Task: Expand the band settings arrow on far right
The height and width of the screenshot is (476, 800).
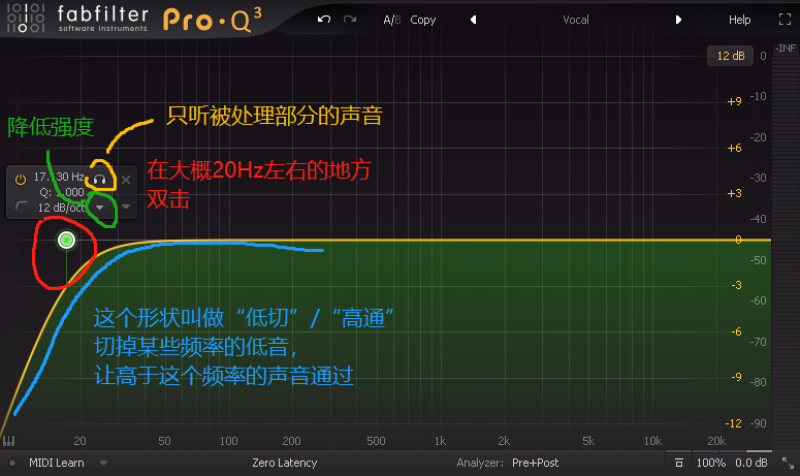Action: [126, 207]
